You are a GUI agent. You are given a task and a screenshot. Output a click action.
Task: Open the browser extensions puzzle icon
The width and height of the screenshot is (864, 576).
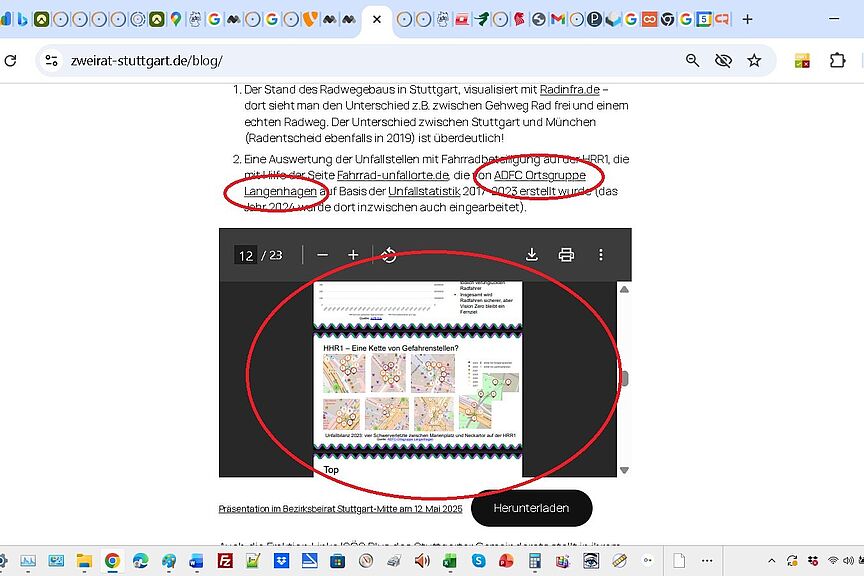point(838,61)
